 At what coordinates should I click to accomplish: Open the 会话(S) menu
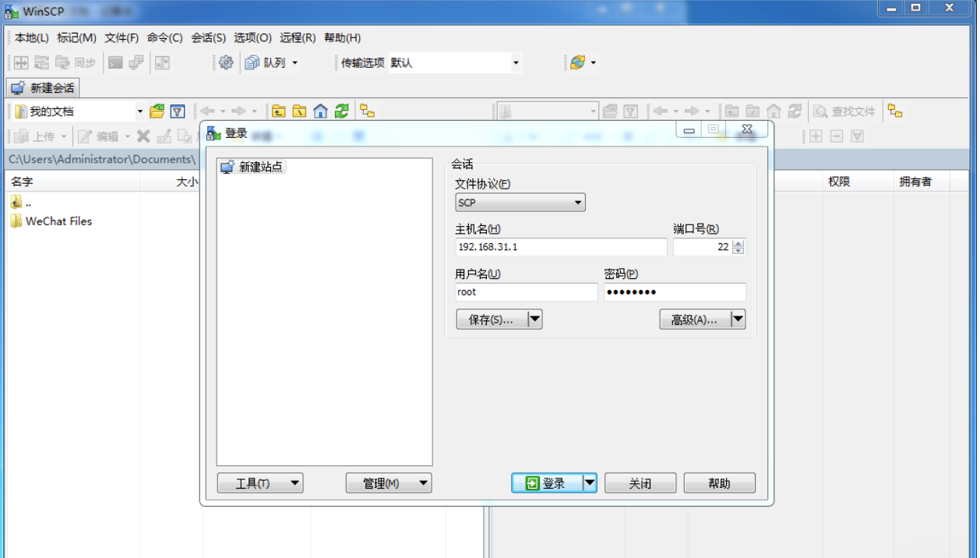click(208, 37)
